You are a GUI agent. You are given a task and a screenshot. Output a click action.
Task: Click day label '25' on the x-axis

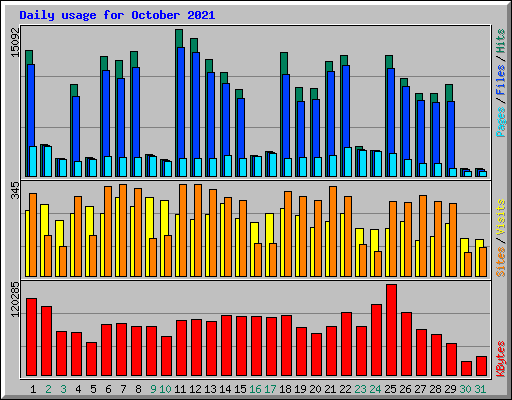(390, 389)
